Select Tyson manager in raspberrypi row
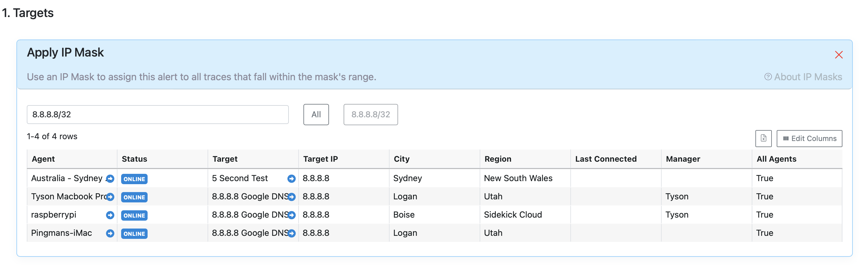This screenshot has width=868, height=265. tap(677, 215)
